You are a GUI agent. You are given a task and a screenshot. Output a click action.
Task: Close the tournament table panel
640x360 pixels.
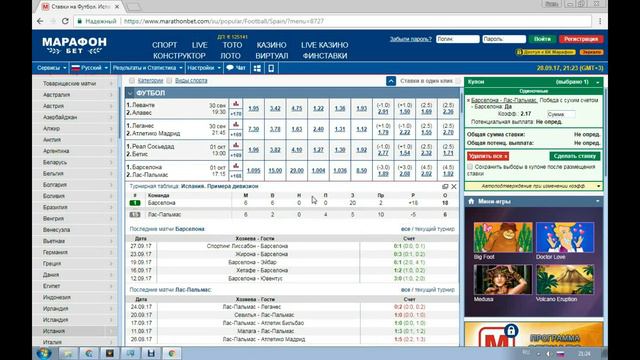tap(453, 187)
